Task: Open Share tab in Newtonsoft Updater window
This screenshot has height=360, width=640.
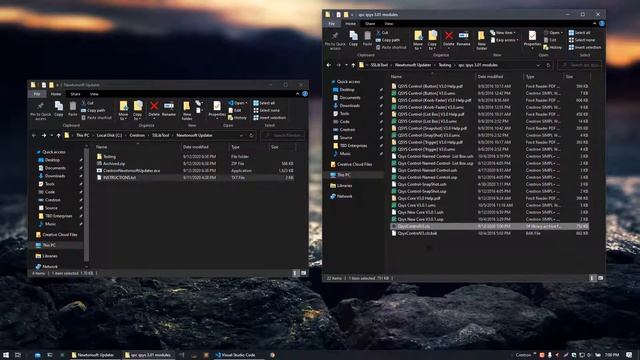Action: coord(76,94)
